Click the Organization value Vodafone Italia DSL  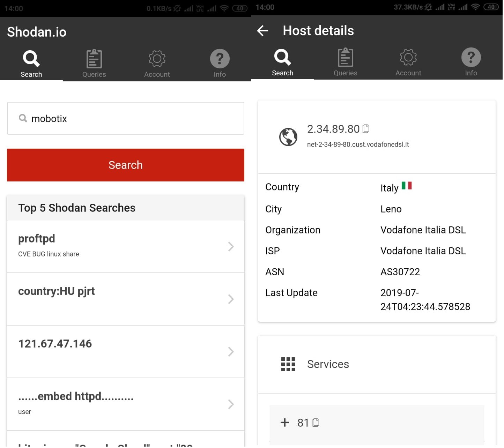[x=423, y=230]
